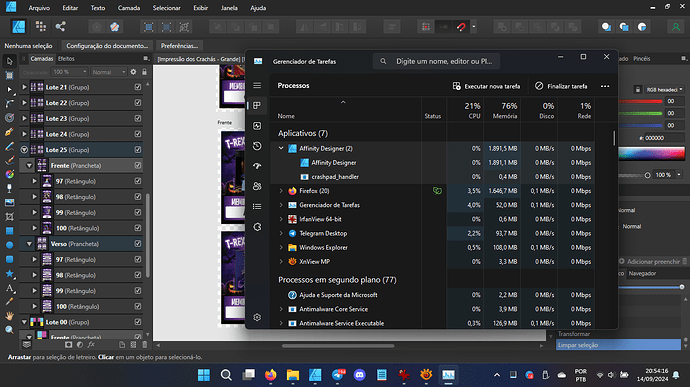
Task: Expand Firefox process group
Action: click(281, 191)
